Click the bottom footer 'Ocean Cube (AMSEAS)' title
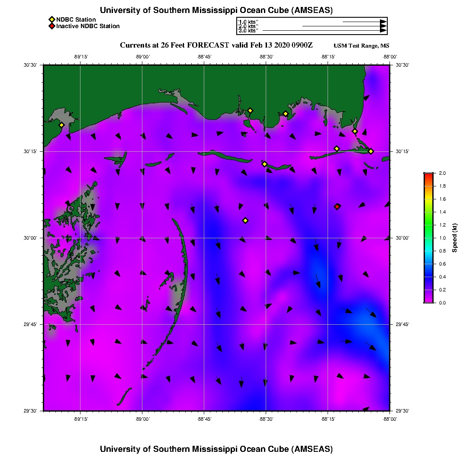 tap(216, 449)
